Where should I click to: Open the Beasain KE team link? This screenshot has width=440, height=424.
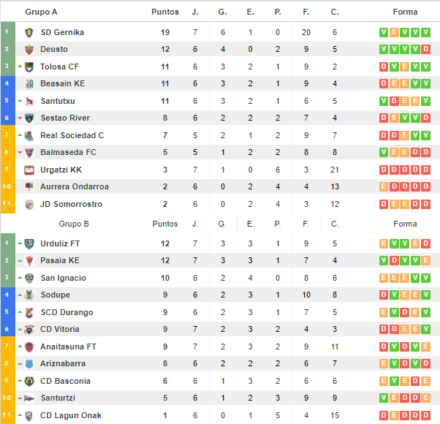(63, 83)
